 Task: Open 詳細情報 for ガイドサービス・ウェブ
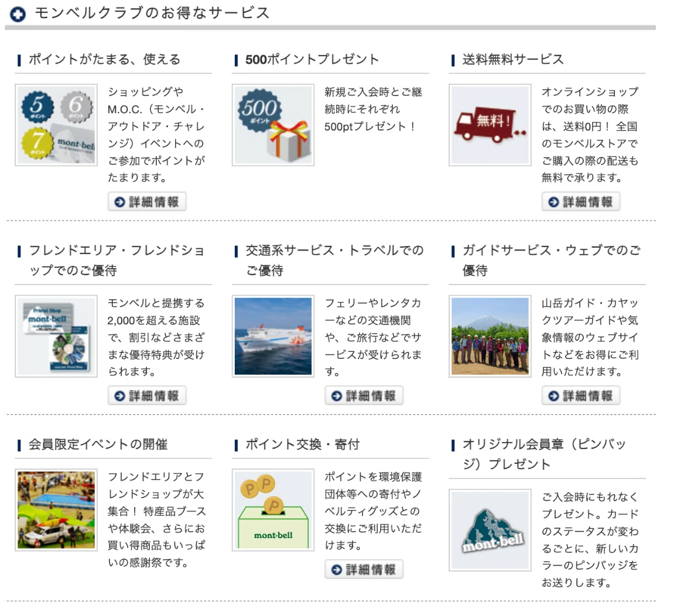coord(581,395)
